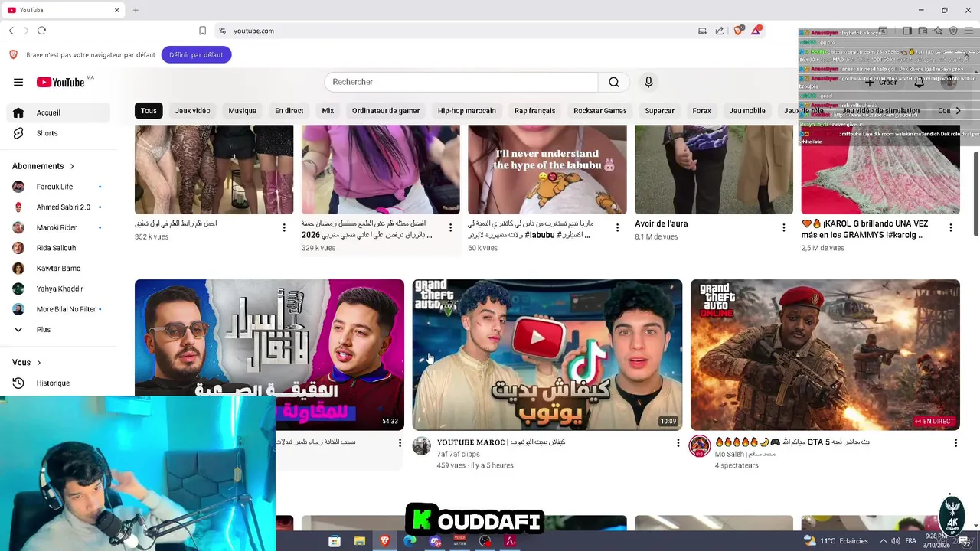Open the Brave Rewards triangle icon
Viewport: 980px width, 551px height.
[756, 31]
